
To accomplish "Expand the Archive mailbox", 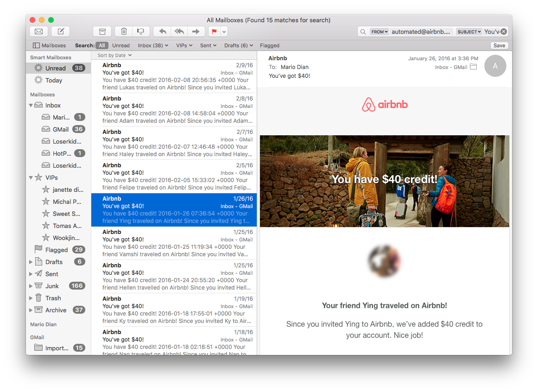I will click(31, 310).
